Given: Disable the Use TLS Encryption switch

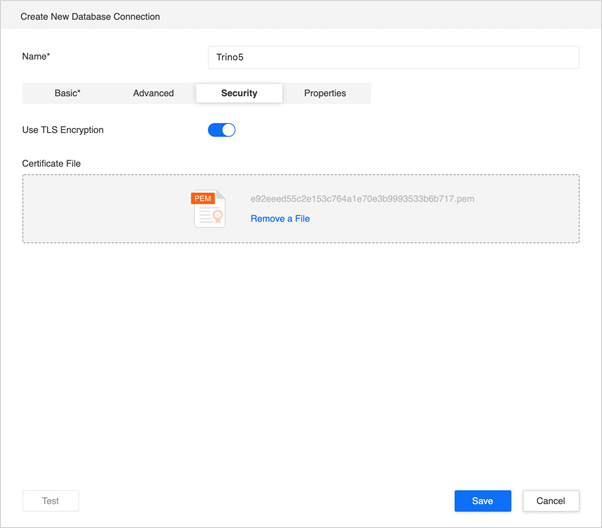Looking at the screenshot, I should click(x=222, y=130).
